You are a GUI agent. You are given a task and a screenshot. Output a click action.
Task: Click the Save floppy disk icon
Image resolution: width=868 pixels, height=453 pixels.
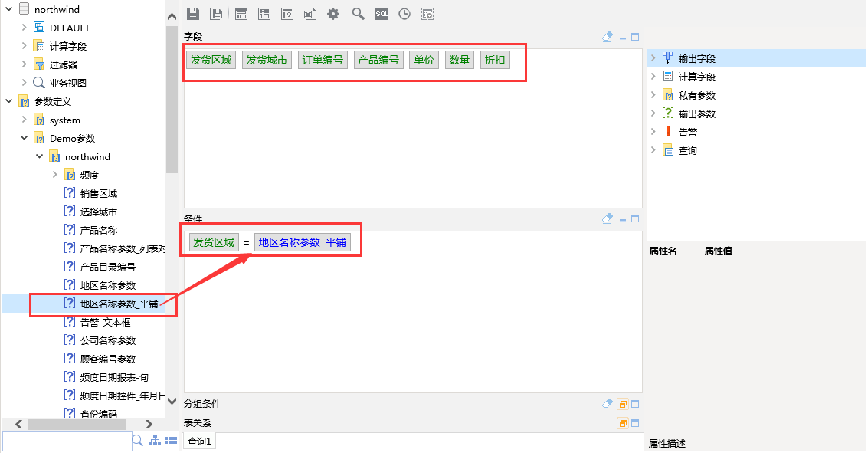click(x=192, y=14)
